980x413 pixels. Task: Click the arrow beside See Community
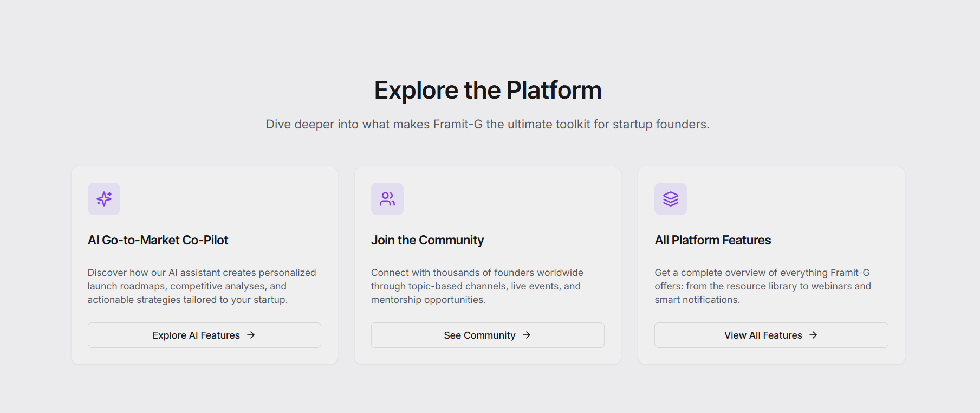[x=527, y=335]
